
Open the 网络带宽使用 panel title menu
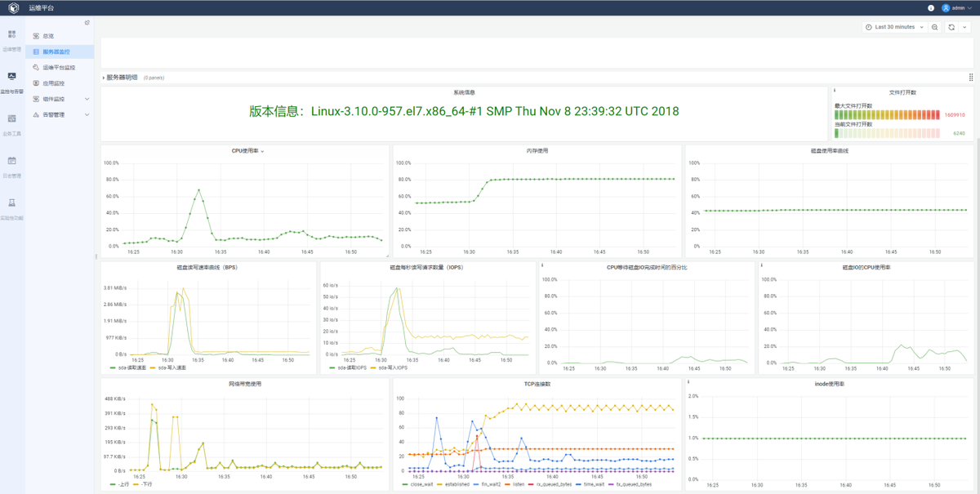[245, 383]
